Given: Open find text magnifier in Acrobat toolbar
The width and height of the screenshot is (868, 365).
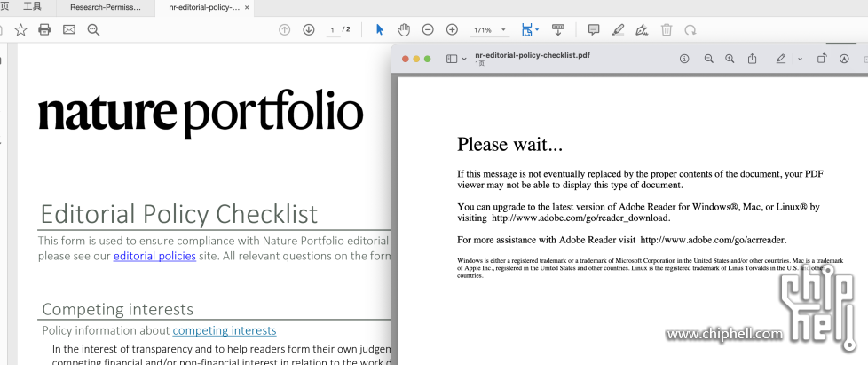Looking at the screenshot, I should click(x=93, y=30).
